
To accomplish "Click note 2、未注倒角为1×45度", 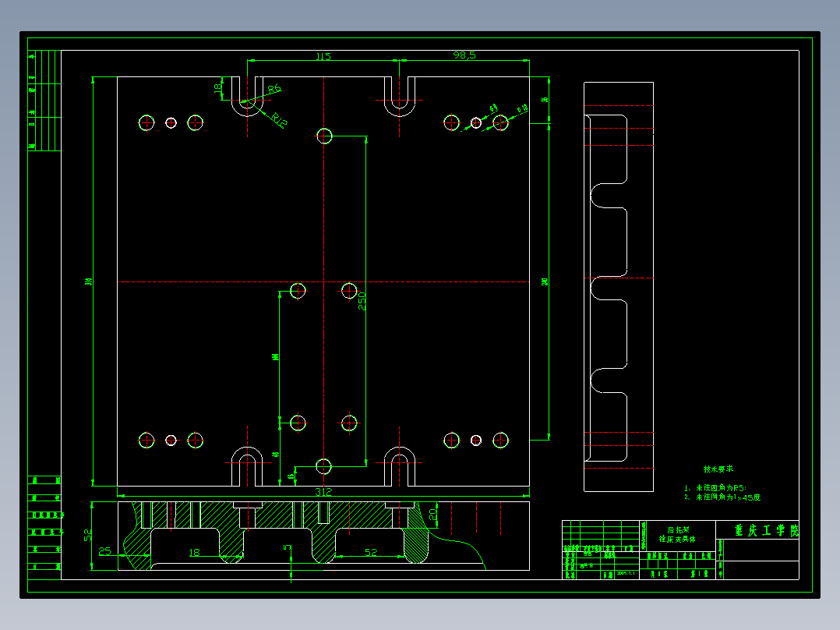I will tap(722, 497).
